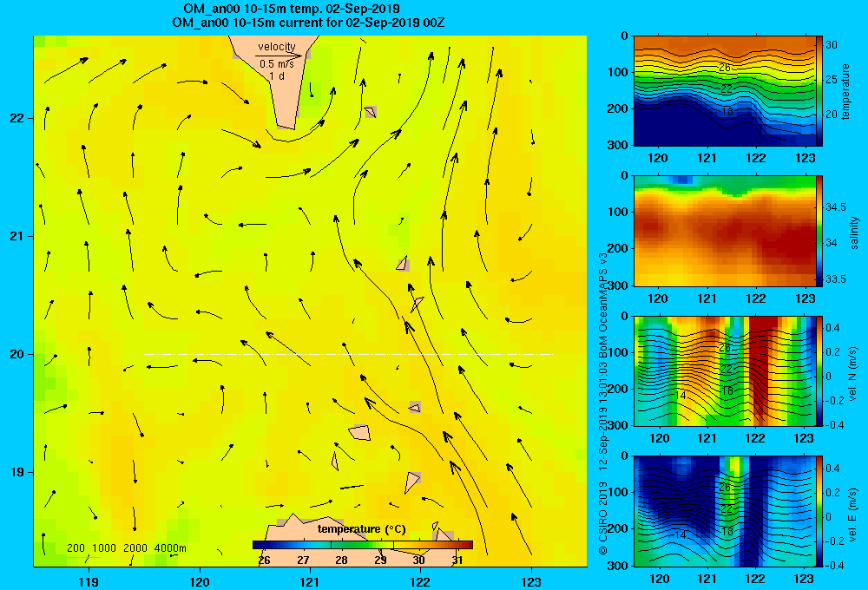Viewport: 868px width, 590px height.
Task: Click latitude label '20' on the main map
Action: pos(17,354)
